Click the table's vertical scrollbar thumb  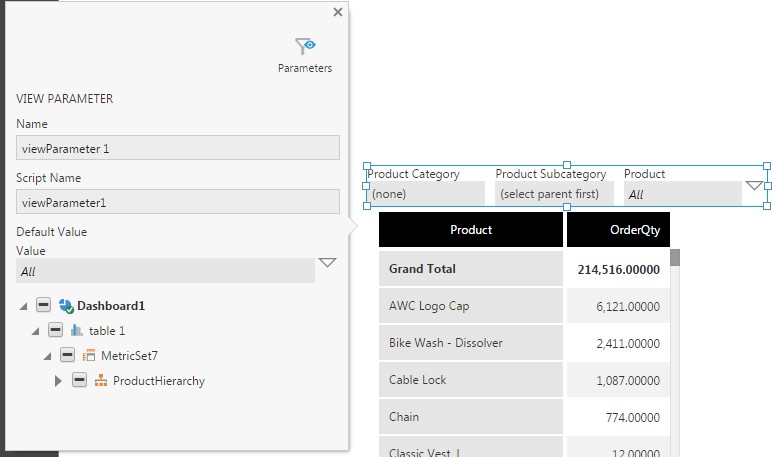pos(675,257)
